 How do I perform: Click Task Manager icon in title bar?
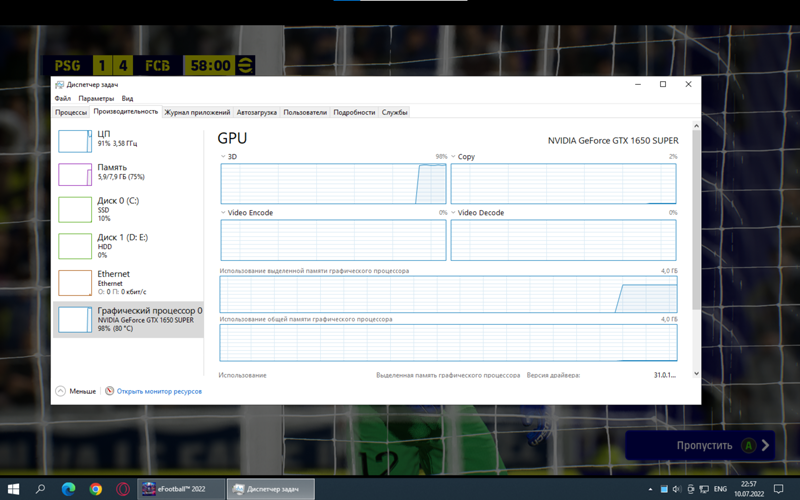[59, 85]
